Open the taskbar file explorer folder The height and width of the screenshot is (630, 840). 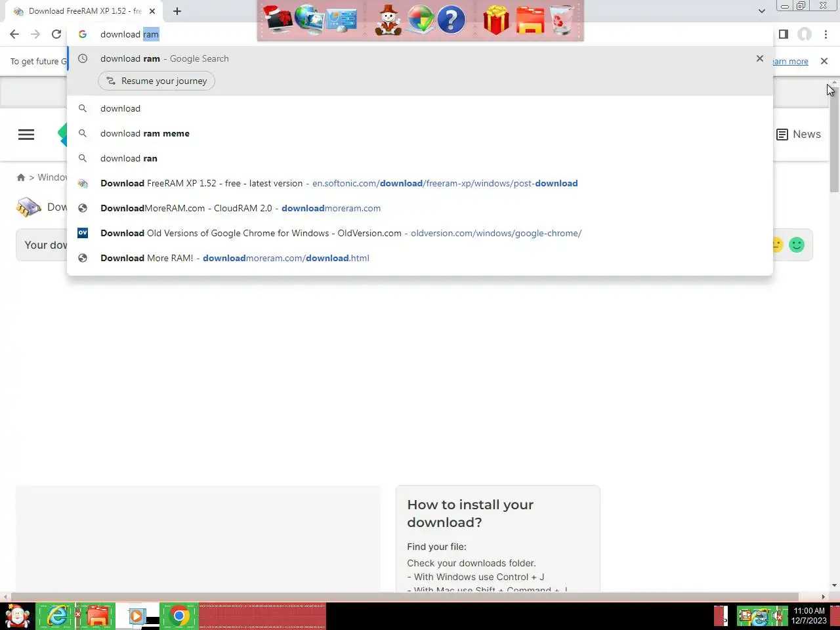point(98,616)
